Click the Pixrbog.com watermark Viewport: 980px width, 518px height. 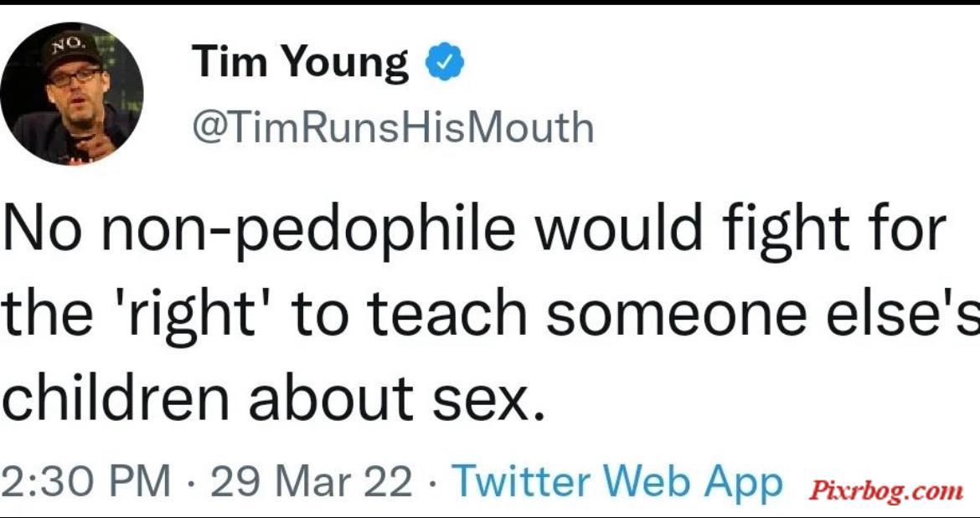pos(885,491)
